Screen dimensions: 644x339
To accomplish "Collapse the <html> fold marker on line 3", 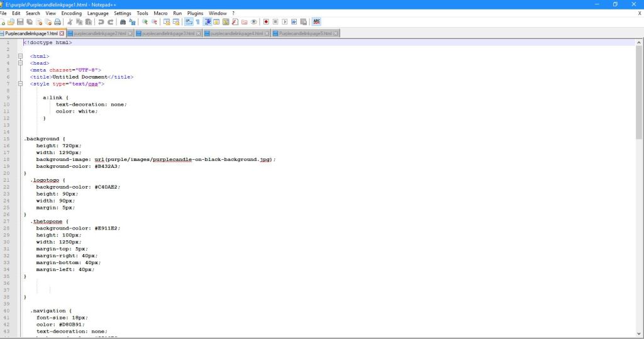I will tap(21, 56).
